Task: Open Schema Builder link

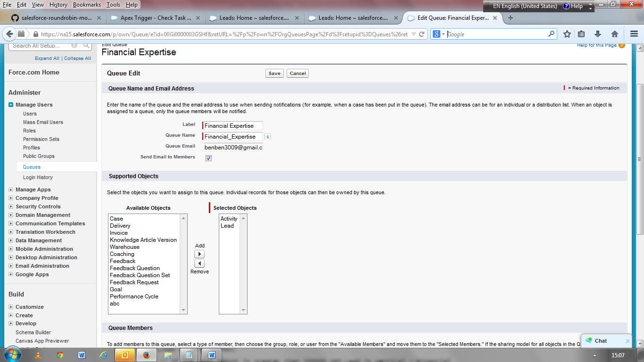Action: (33, 332)
